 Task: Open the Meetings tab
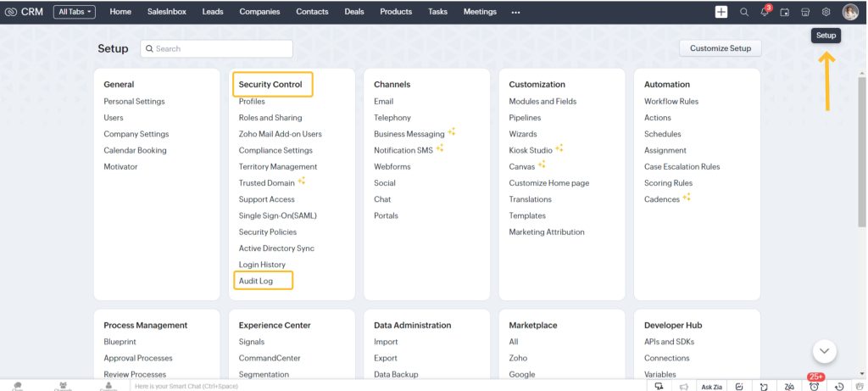[x=480, y=12]
